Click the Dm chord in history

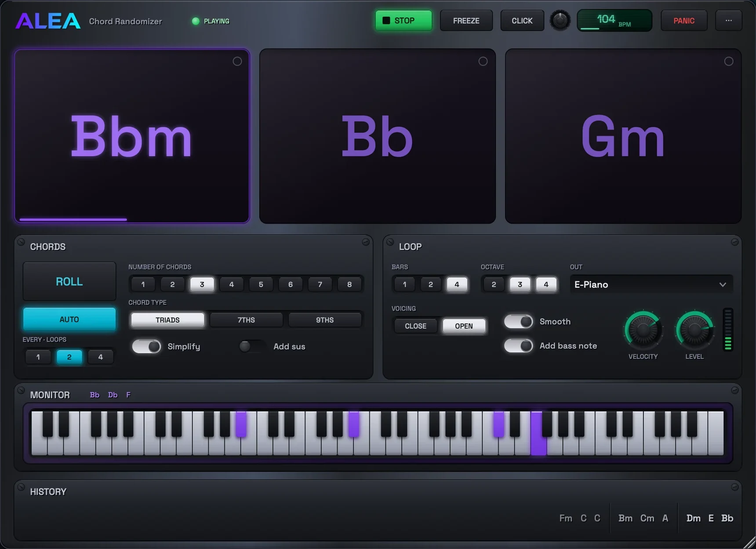(694, 518)
